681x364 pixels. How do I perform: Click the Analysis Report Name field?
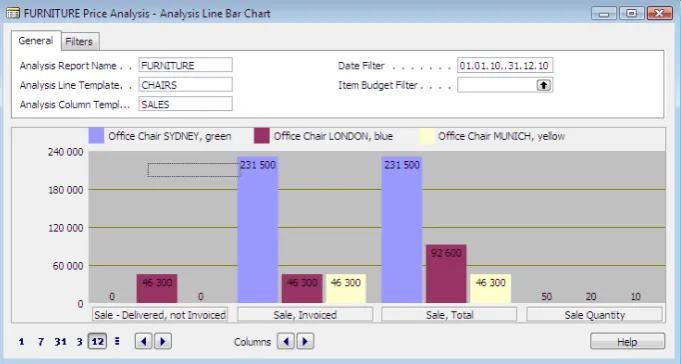coord(185,65)
